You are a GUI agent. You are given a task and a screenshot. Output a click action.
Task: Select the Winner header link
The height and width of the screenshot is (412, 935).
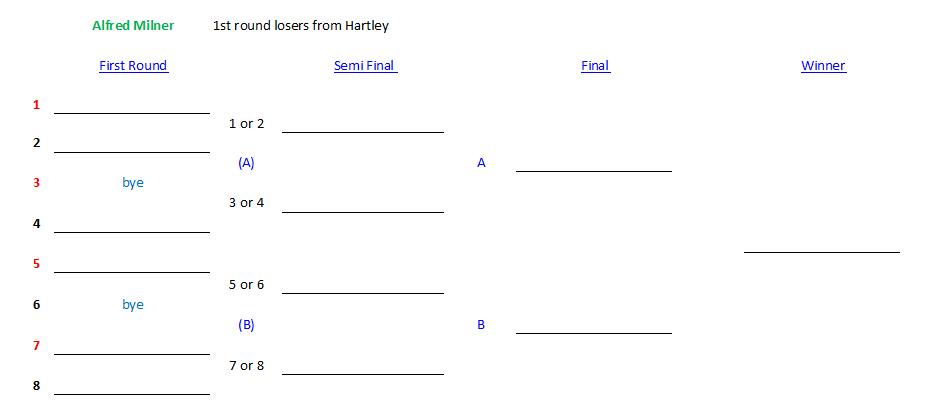pyautogui.click(x=823, y=66)
